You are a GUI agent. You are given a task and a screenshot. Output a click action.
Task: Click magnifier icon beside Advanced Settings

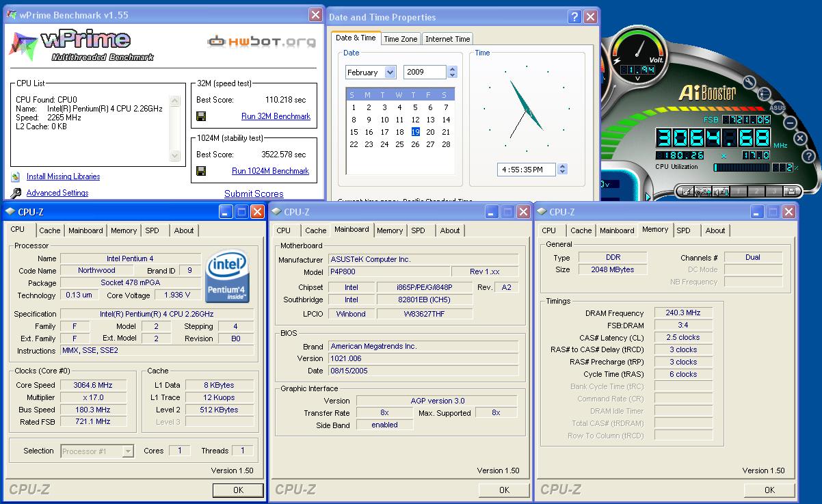click(16, 194)
